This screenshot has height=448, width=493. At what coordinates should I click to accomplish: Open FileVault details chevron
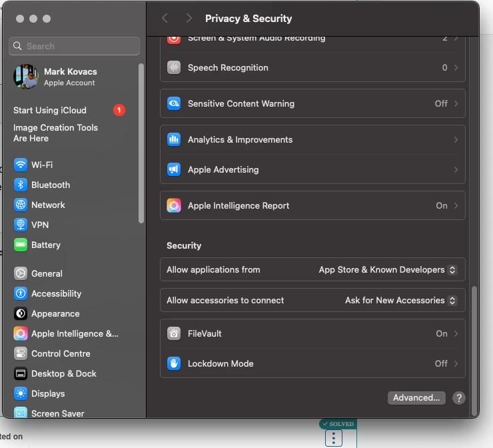[456, 333]
